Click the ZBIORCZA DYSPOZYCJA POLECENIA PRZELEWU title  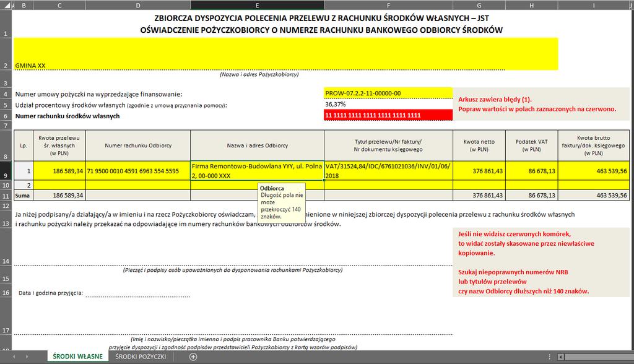321,18
